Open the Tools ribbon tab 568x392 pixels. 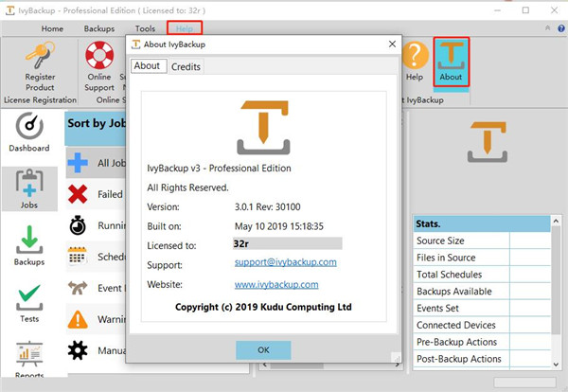(145, 28)
